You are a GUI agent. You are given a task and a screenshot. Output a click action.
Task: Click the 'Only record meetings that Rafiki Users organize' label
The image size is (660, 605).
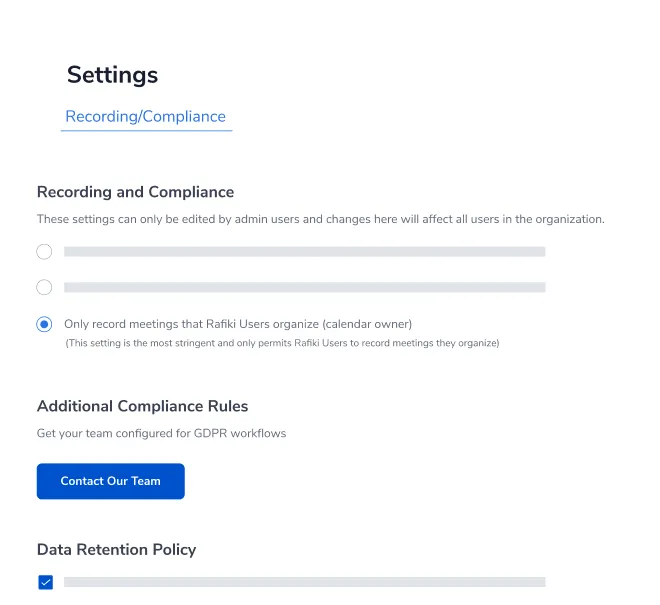tap(238, 324)
